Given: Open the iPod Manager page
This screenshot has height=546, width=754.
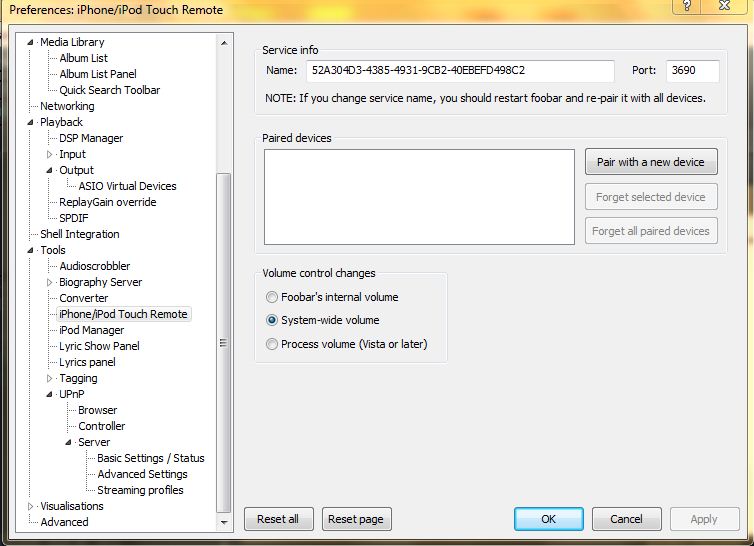Looking at the screenshot, I should click(92, 330).
